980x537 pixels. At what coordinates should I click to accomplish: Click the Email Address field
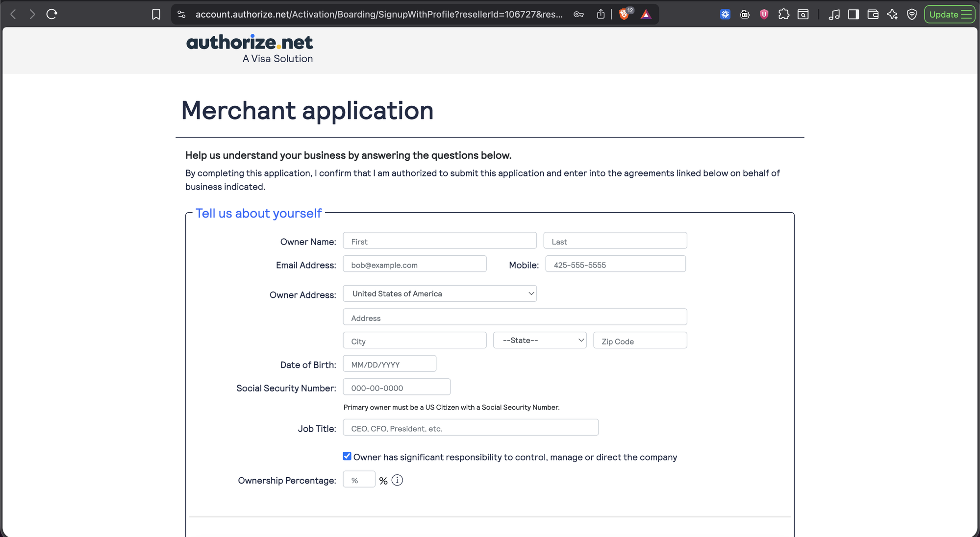(415, 264)
